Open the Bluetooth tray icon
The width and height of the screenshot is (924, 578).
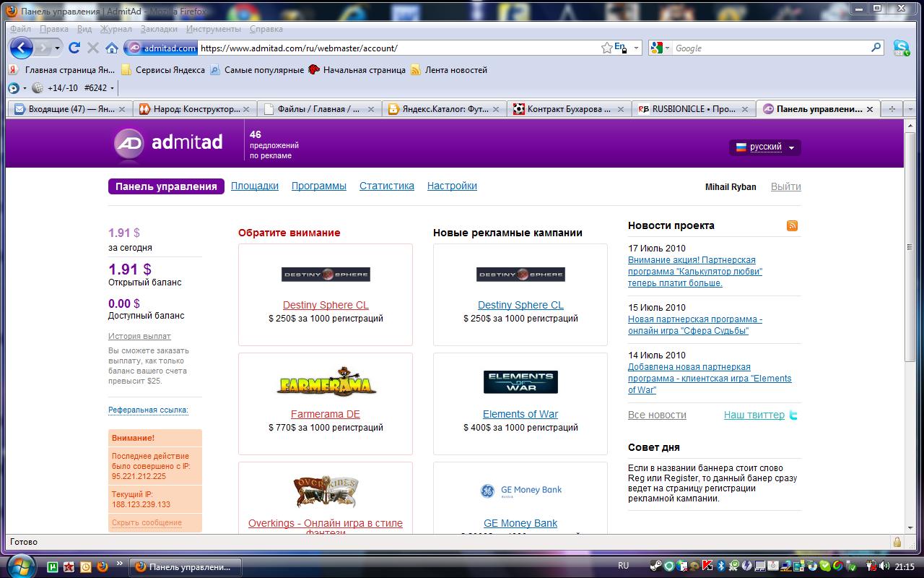point(720,566)
